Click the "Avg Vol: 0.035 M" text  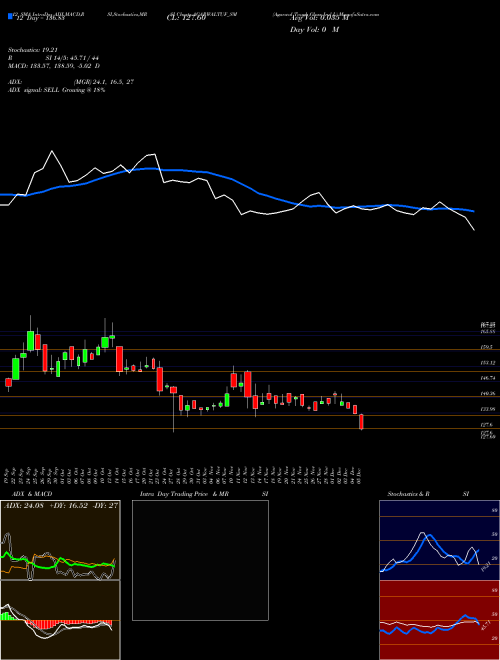coord(319,19)
